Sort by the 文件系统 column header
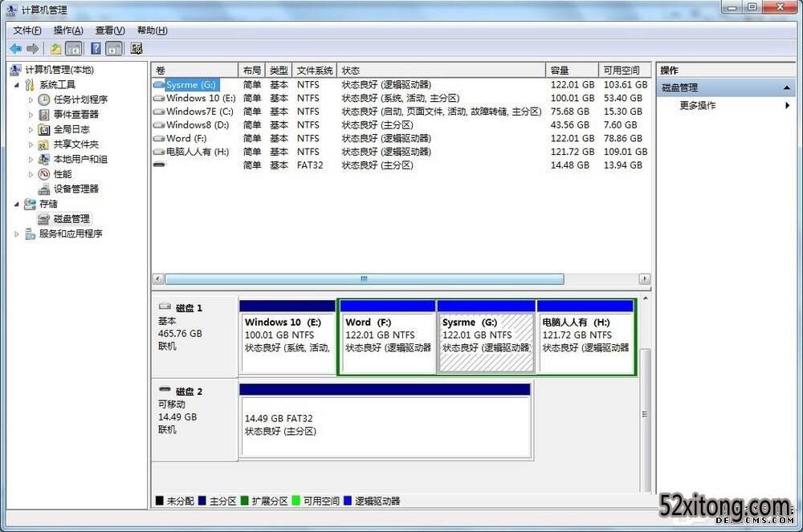The image size is (803, 532). (315, 70)
